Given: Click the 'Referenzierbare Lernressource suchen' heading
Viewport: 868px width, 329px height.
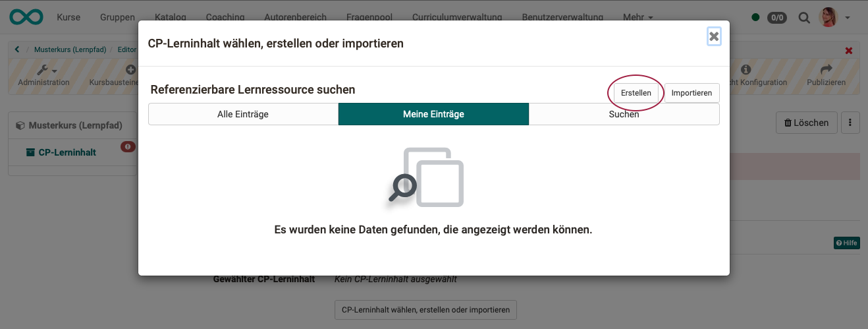Looking at the screenshot, I should pos(253,89).
